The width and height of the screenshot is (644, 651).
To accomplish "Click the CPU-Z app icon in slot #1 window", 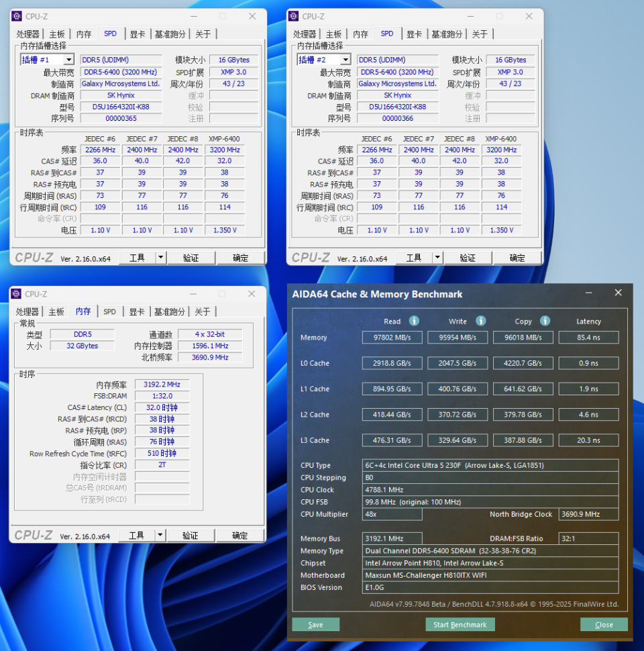I will 17,16.
